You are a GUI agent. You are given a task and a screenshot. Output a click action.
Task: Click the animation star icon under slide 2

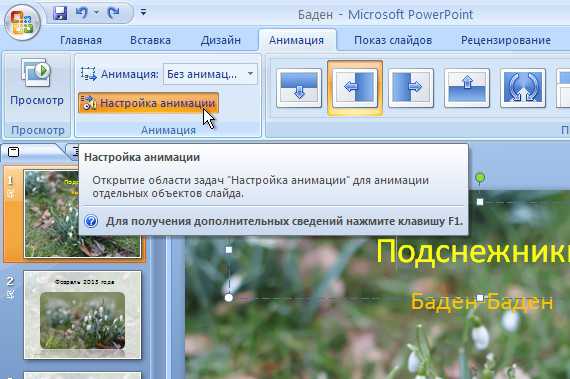[x=10, y=294]
